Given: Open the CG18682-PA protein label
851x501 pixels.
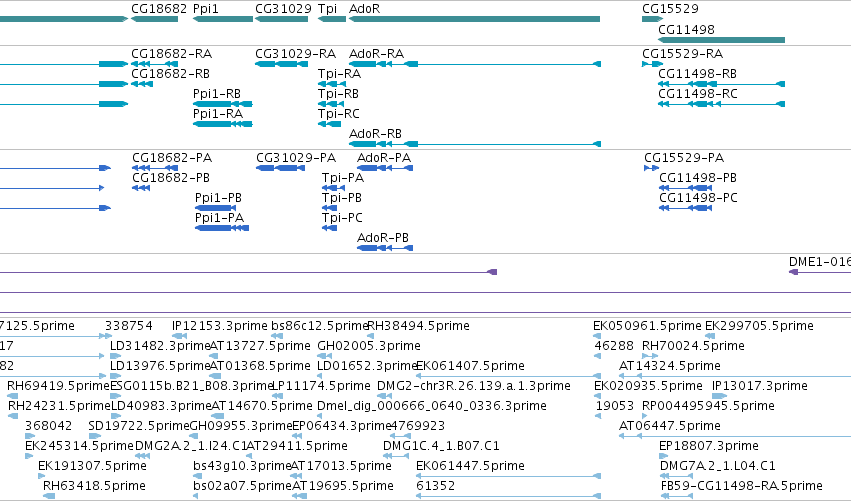Looking at the screenshot, I should pos(172,158).
